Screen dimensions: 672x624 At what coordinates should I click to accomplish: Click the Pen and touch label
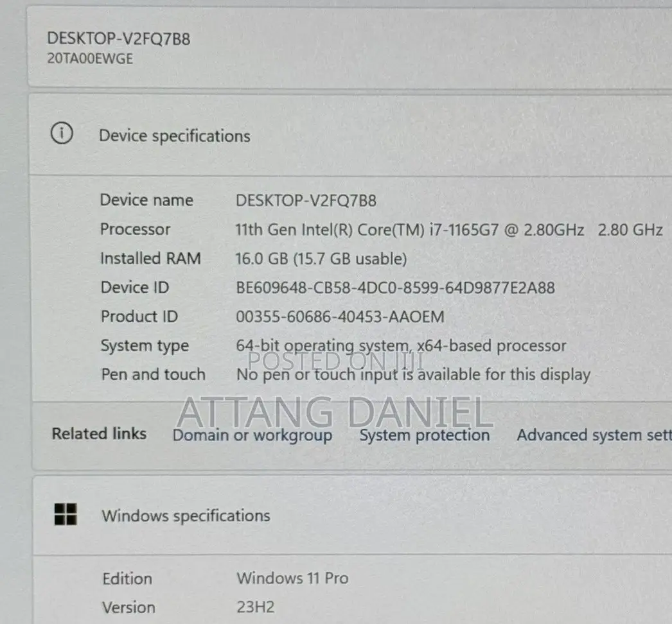154,375
